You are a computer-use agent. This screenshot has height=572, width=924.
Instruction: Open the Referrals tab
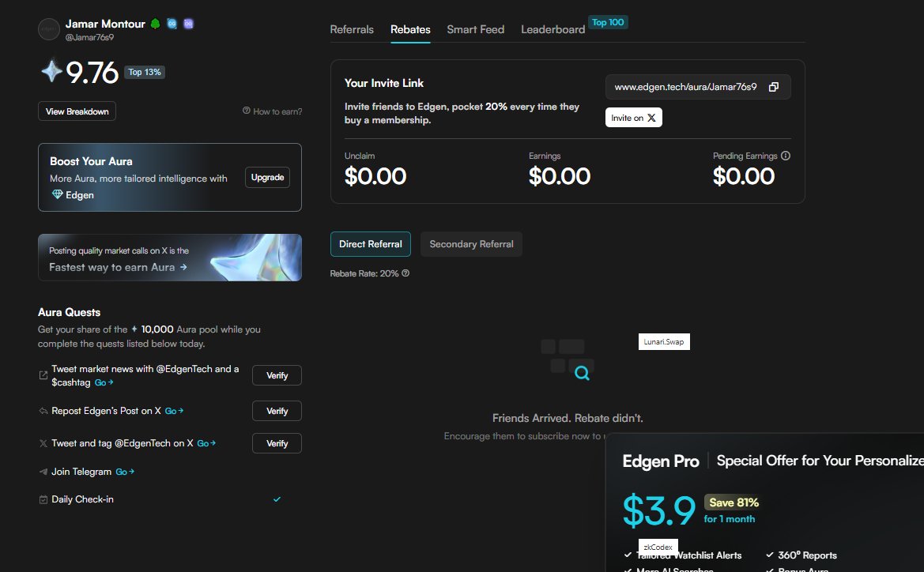click(x=352, y=29)
